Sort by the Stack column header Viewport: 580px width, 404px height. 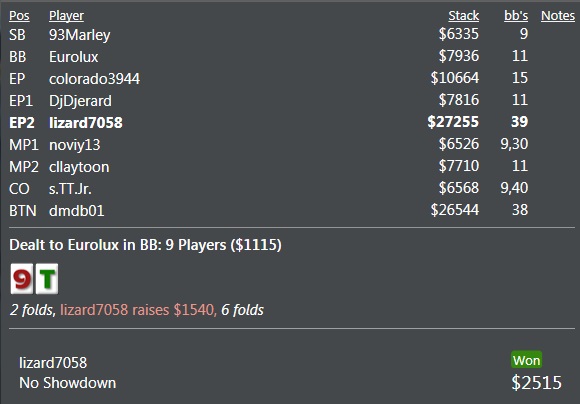(463, 16)
